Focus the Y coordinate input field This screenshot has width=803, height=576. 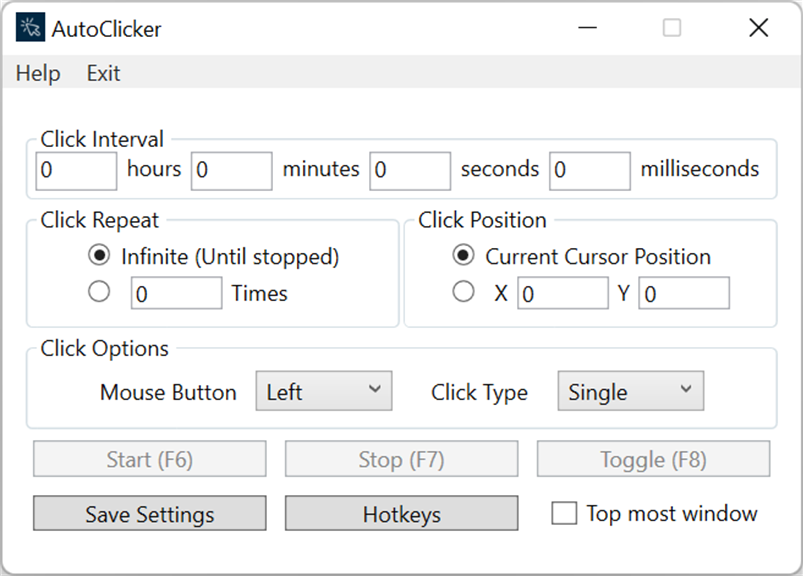coord(684,293)
